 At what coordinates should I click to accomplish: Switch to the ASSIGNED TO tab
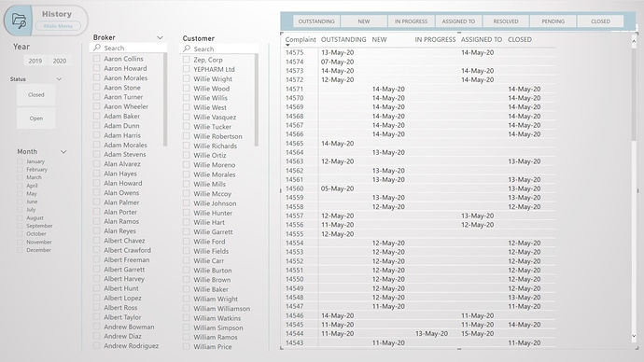tap(458, 21)
